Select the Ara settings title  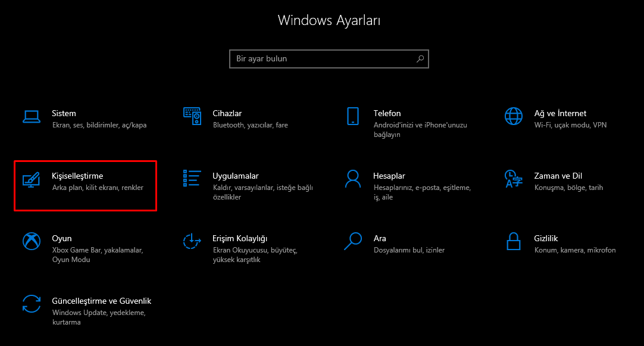tap(380, 238)
